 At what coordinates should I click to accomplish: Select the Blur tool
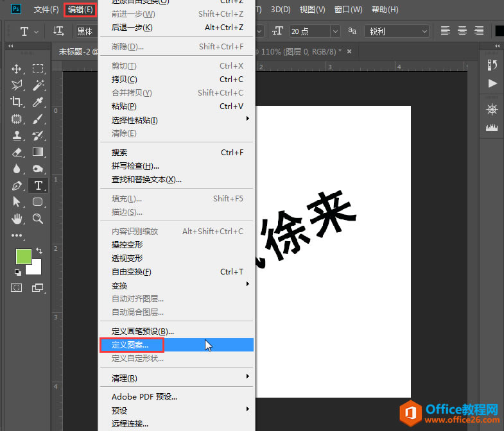[17, 169]
